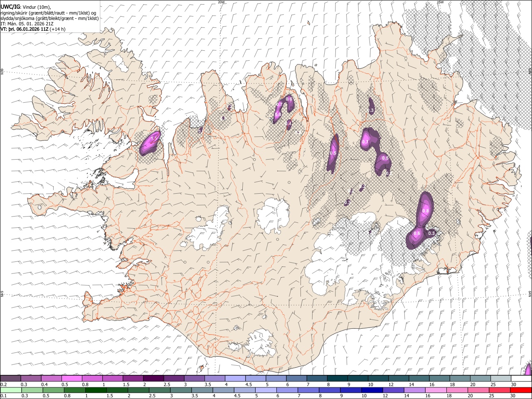Pick the violet 12–14 rain swatch
The image size is (532, 399).
pos(393,390)
